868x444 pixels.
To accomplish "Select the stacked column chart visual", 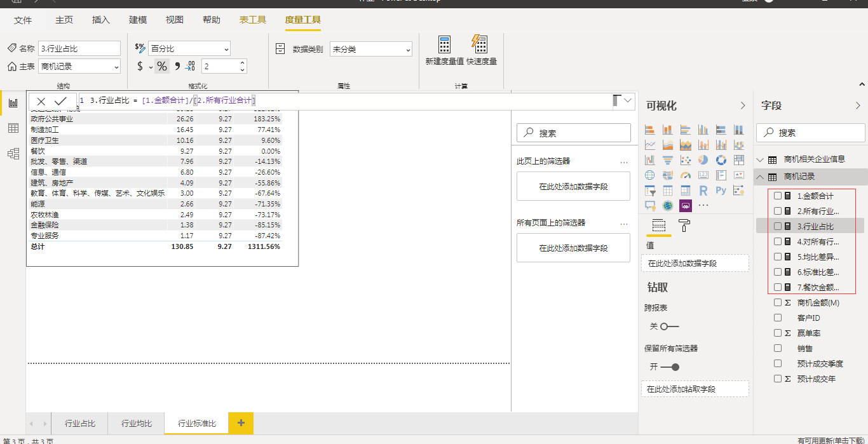I will click(668, 130).
